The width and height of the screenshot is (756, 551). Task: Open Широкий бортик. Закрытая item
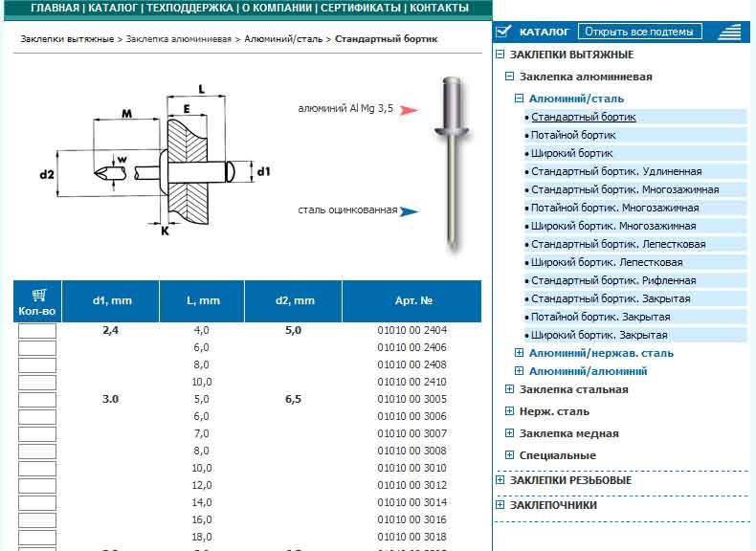tap(599, 335)
